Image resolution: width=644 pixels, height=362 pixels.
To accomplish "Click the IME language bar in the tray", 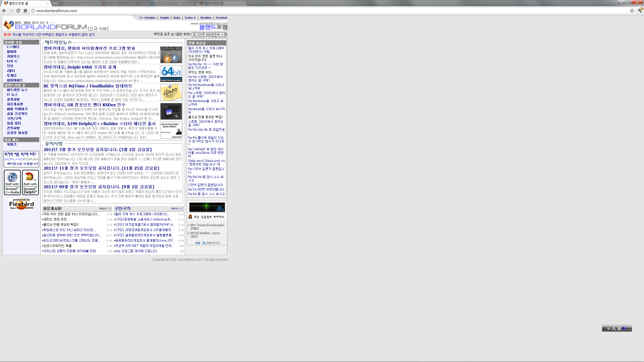I will [616, 328].
